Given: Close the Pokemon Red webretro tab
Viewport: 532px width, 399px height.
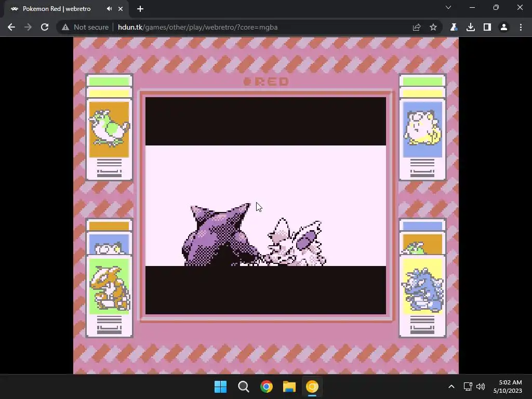Looking at the screenshot, I should [x=121, y=9].
